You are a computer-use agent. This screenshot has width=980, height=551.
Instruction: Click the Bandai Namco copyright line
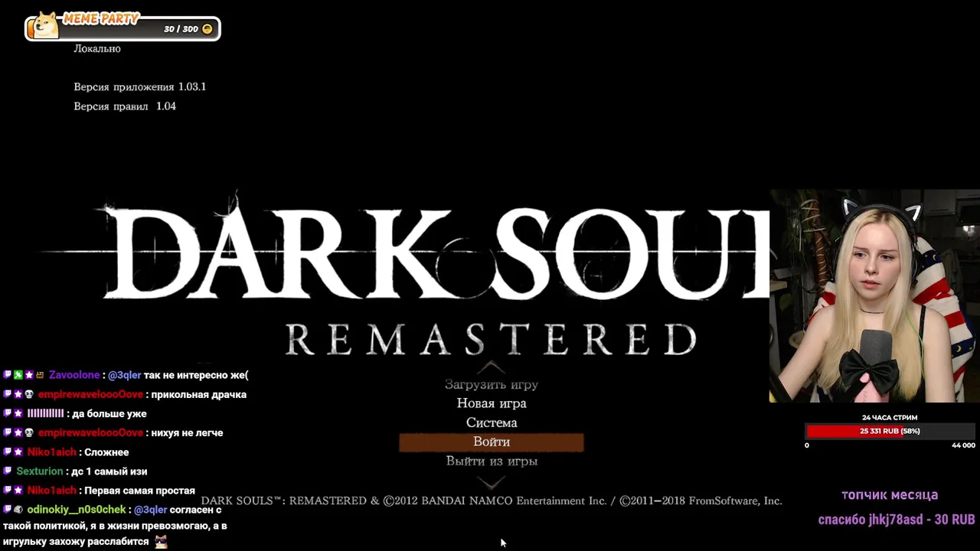[x=492, y=500]
